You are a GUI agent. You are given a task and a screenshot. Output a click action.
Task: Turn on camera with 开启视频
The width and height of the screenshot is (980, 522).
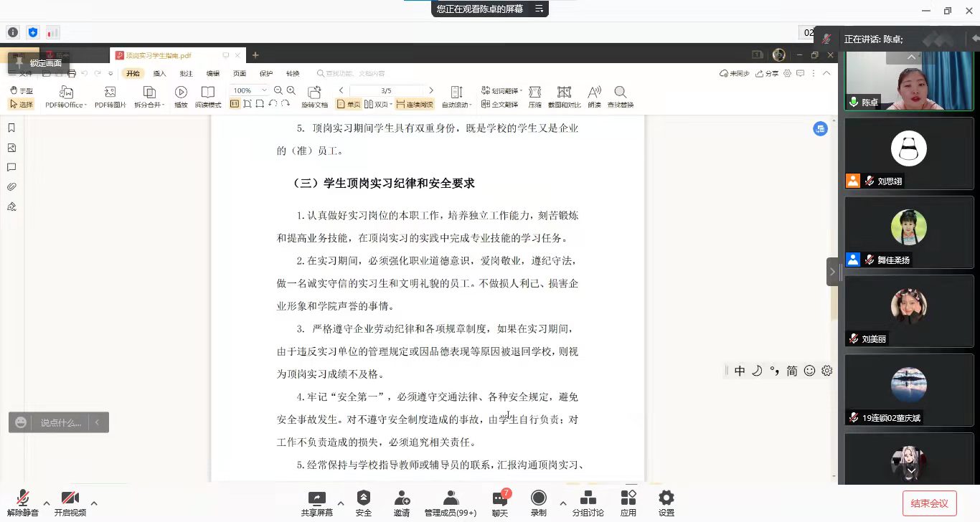(70, 503)
